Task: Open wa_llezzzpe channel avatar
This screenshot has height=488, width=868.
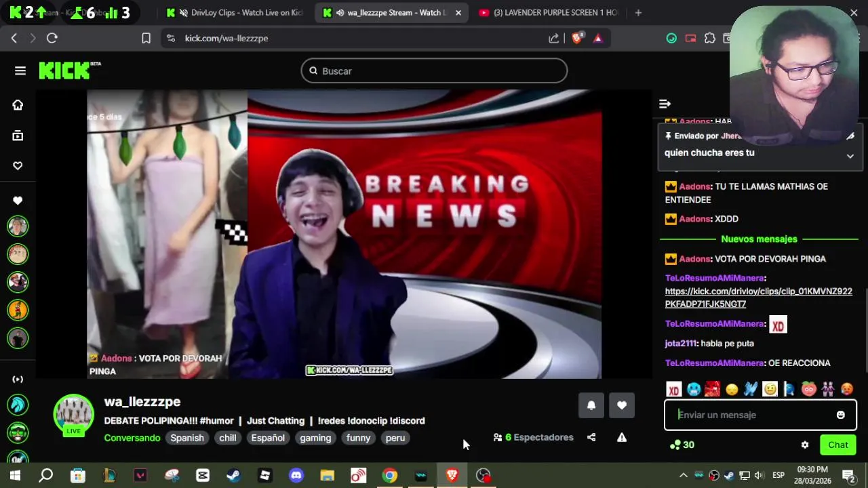Action: click(73, 413)
